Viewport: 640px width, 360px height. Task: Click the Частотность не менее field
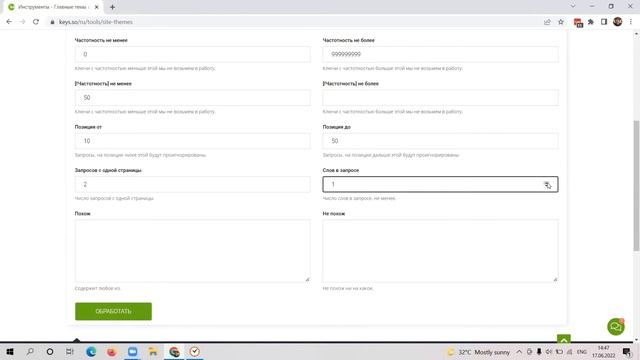tap(193, 54)
